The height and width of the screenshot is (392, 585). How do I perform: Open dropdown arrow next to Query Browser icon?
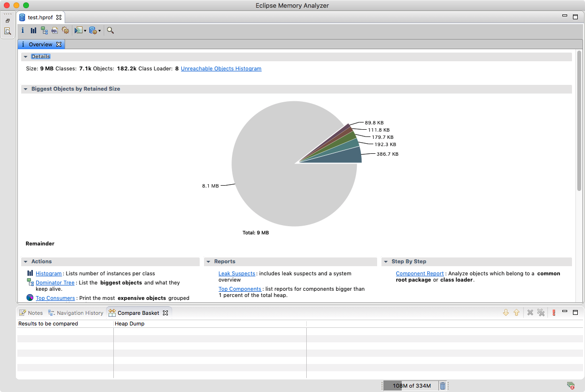pyautogui.click(x=100, y=31)
